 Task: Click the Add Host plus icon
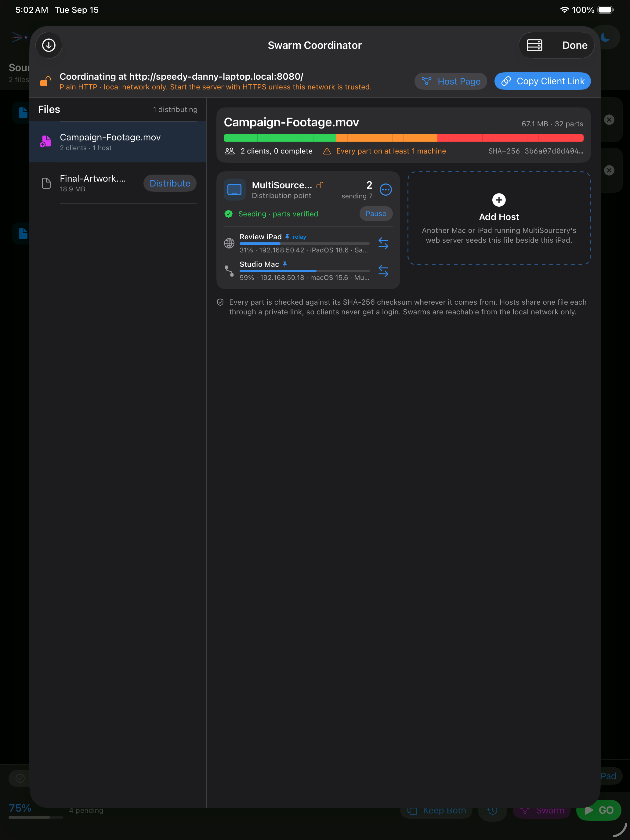[499, 200]
